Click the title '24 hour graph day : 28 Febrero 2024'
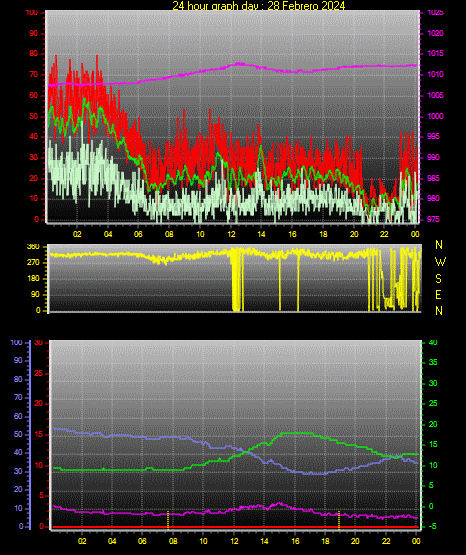 259,5
